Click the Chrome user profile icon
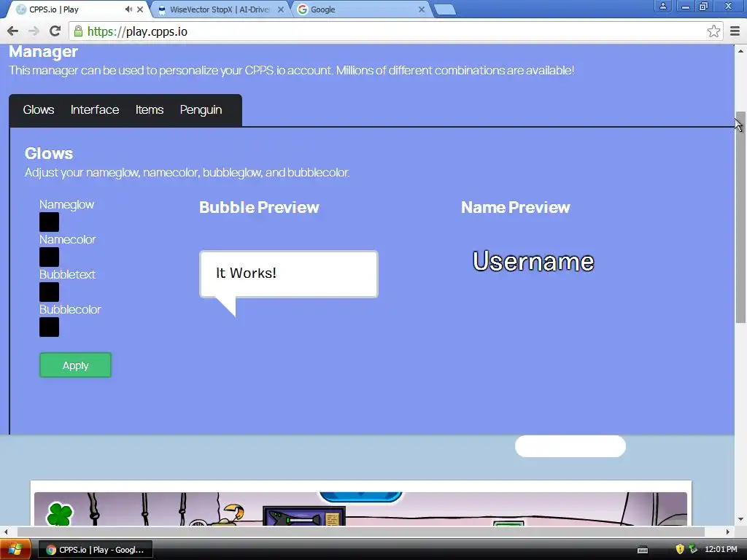Image resolution: width=747 pixels, height=560 pixels. pyautogui.click(x=662, y=6)
